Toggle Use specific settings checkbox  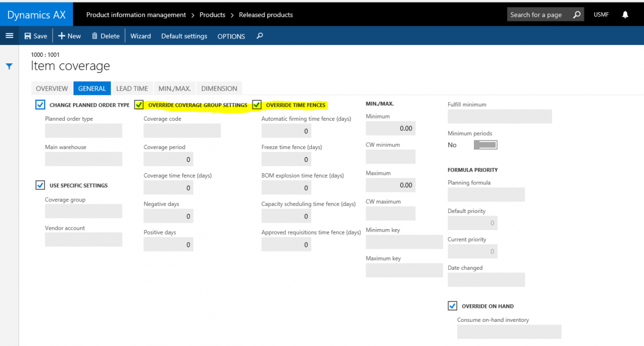click(x=40, y=185)
